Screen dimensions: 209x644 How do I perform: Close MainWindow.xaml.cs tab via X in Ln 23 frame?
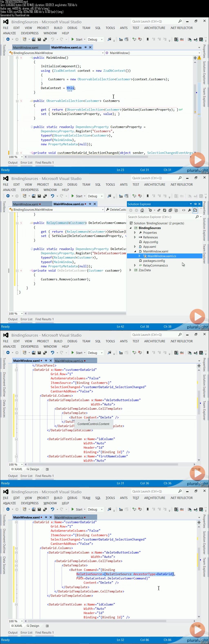[90, 47]
